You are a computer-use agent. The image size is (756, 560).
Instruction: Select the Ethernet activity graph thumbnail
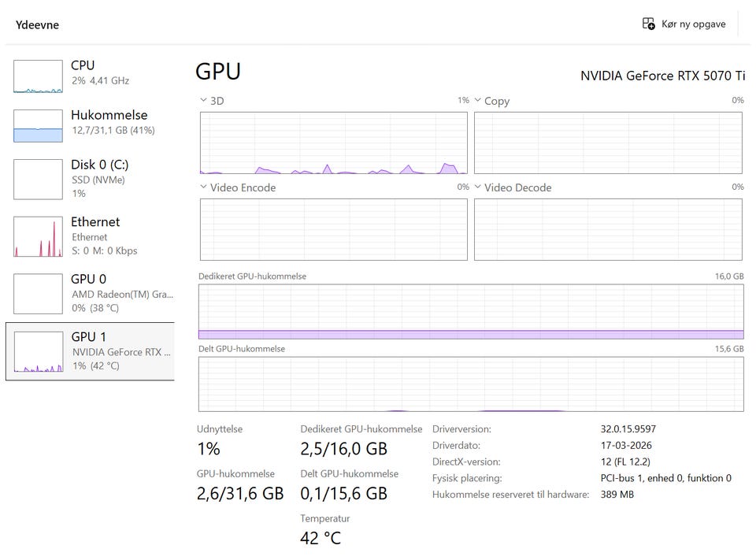(x=38, y=236)
